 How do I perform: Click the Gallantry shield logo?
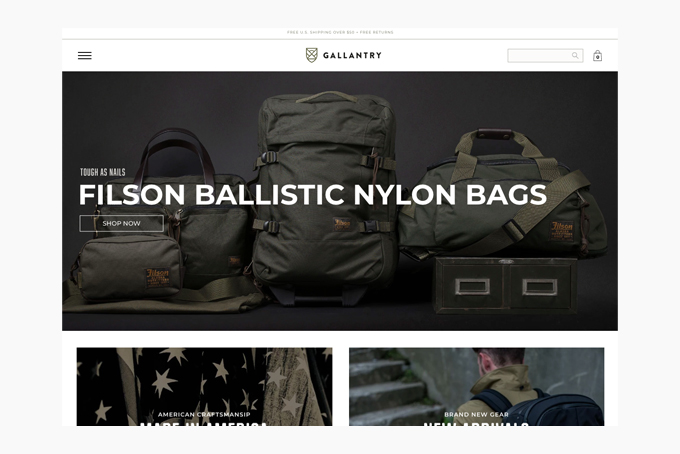(312, 55)
